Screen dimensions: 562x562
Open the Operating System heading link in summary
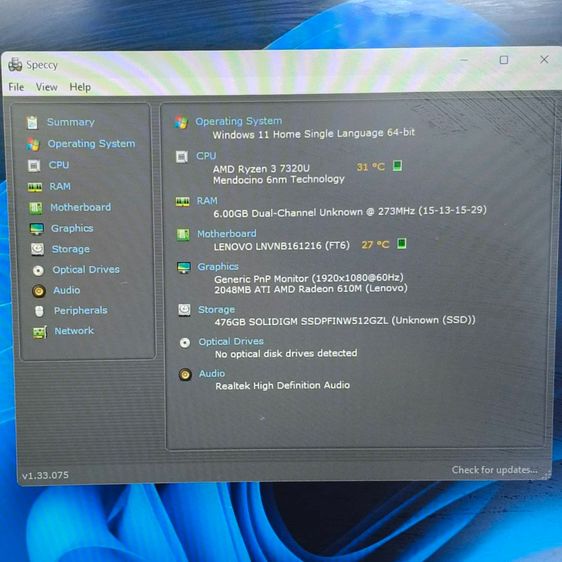click(x=239, y=121)
